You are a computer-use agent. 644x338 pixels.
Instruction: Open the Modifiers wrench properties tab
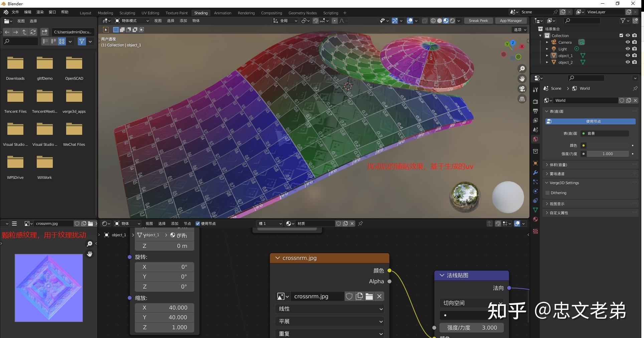tap(535, 173)
